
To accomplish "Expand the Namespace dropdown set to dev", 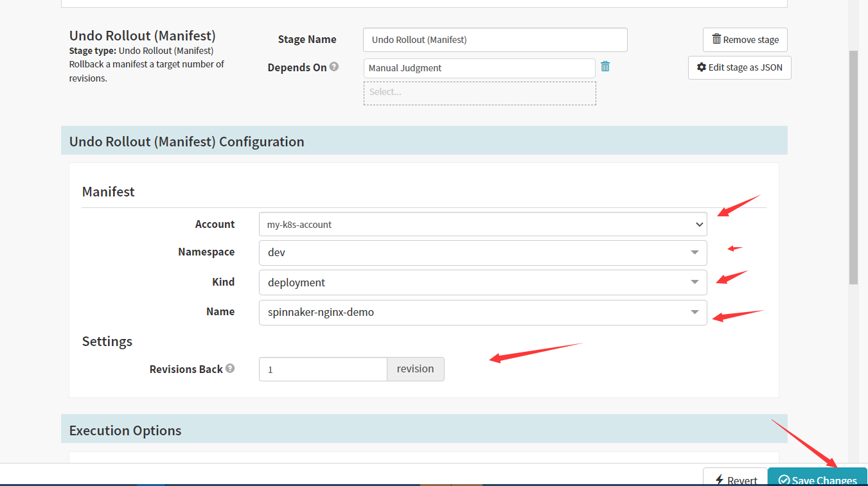I will click(x=483, y=253).
